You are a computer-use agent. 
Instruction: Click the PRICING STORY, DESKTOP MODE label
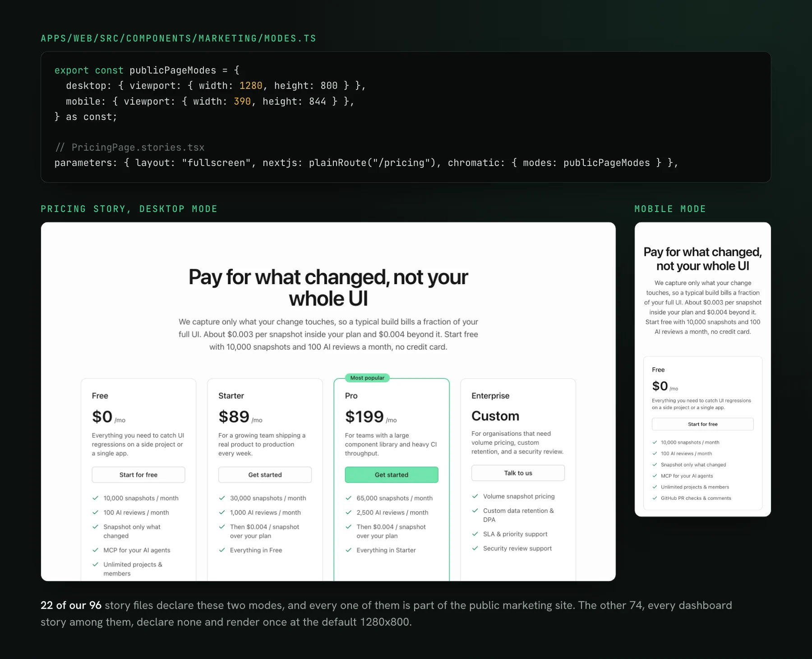tap(129, 209)
